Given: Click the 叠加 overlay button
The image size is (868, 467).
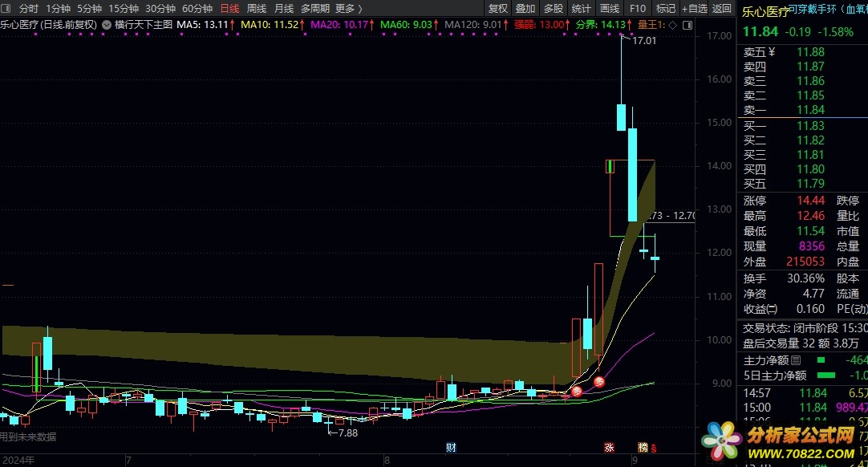Looking at the screenshot, I should tap(525, 8).
